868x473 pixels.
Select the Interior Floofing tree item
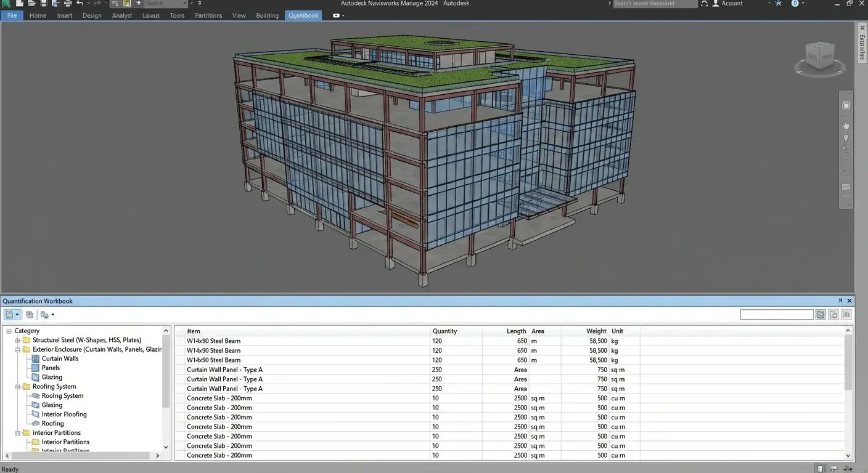pyautogui.click(x=64, y=414)
